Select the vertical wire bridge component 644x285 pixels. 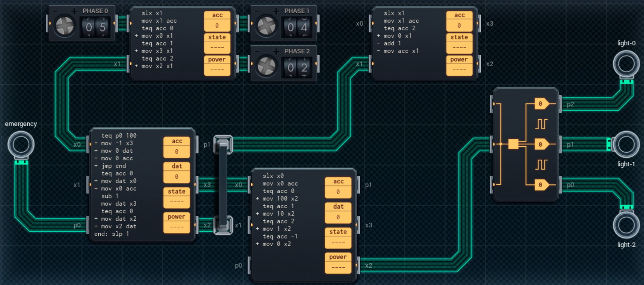(x=223, y=185)
